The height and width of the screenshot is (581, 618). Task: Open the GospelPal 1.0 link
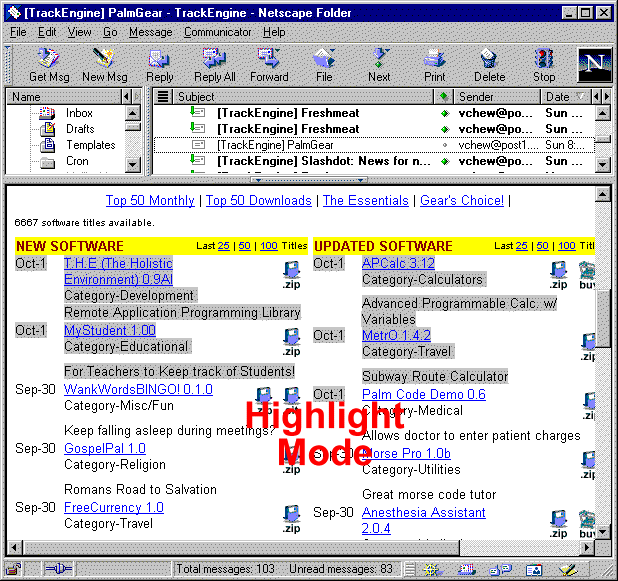tap(105, 449)
